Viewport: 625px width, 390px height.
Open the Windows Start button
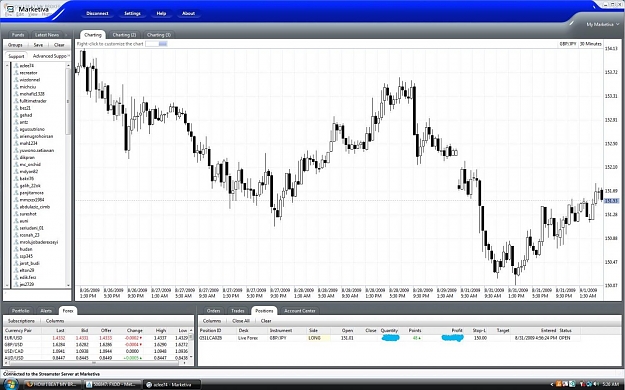click(11, 384)
